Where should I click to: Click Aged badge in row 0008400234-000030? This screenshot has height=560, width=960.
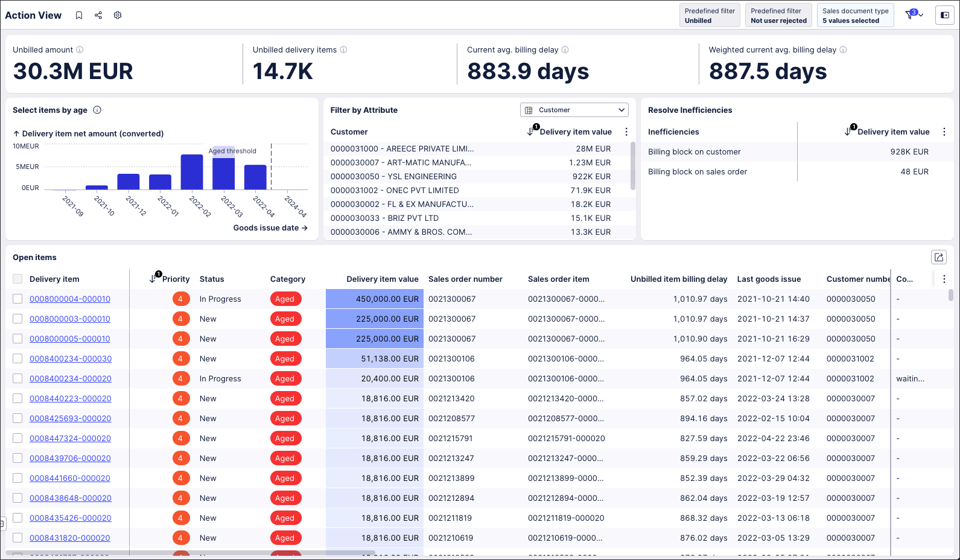click(x=285, y=358)
